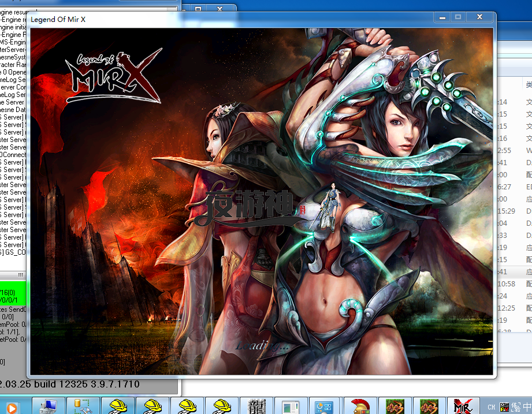The height and width of the screenshot is (414, 532).
Task: Select the row with time 10:58
Action: click(514, 284)
